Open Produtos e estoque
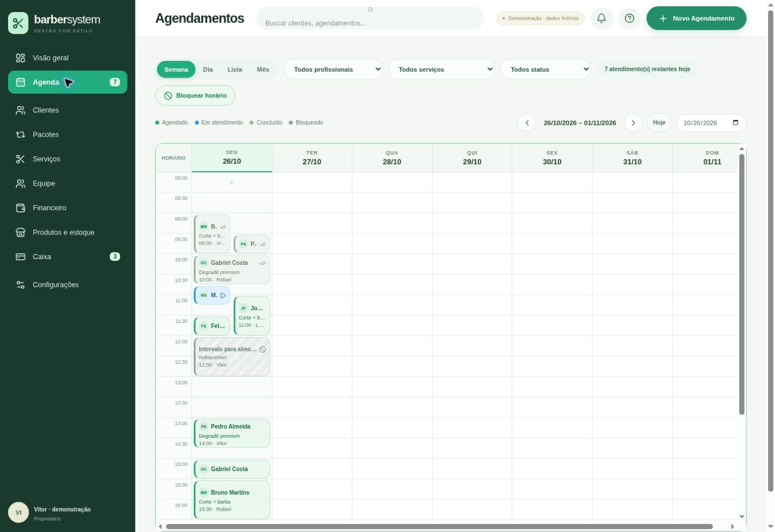The height and width of the screenshot is (532, 775). click(67, 233)
